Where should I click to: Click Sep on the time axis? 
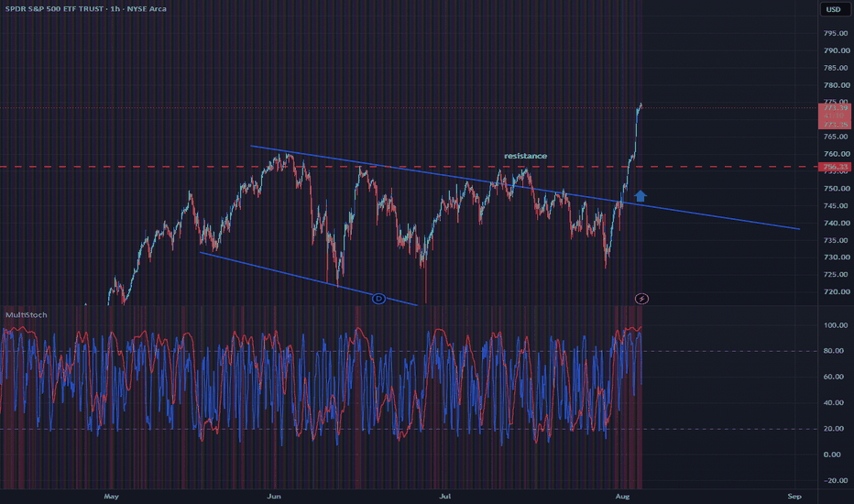click(794, 497)
